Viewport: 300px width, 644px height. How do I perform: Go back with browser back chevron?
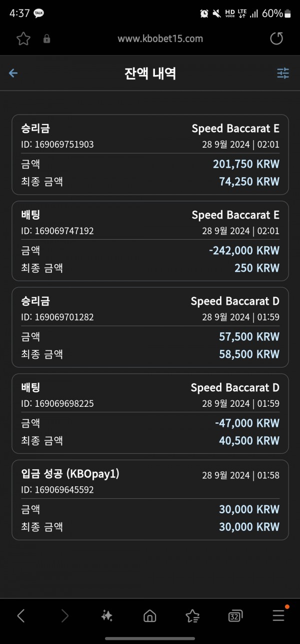tap(21, 615)
